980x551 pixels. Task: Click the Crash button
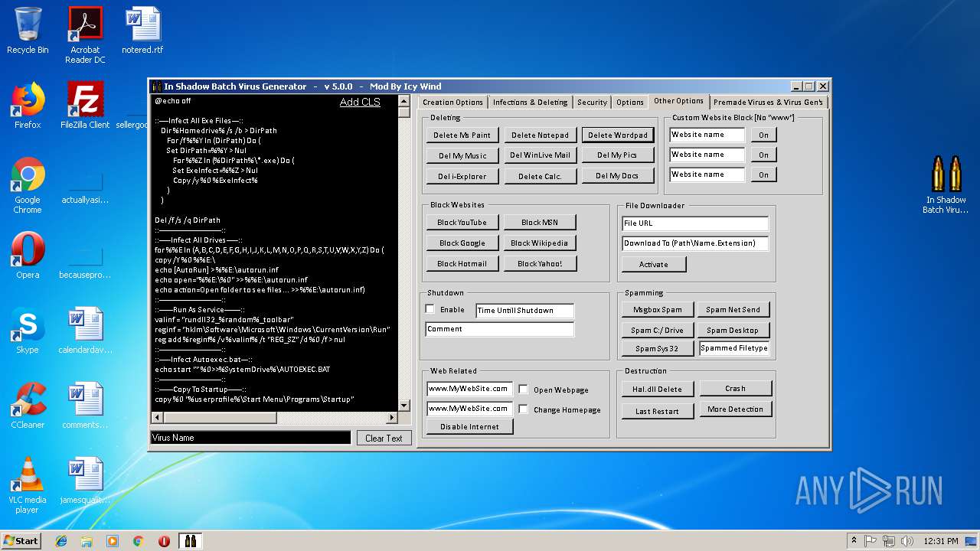click(735, 388)
